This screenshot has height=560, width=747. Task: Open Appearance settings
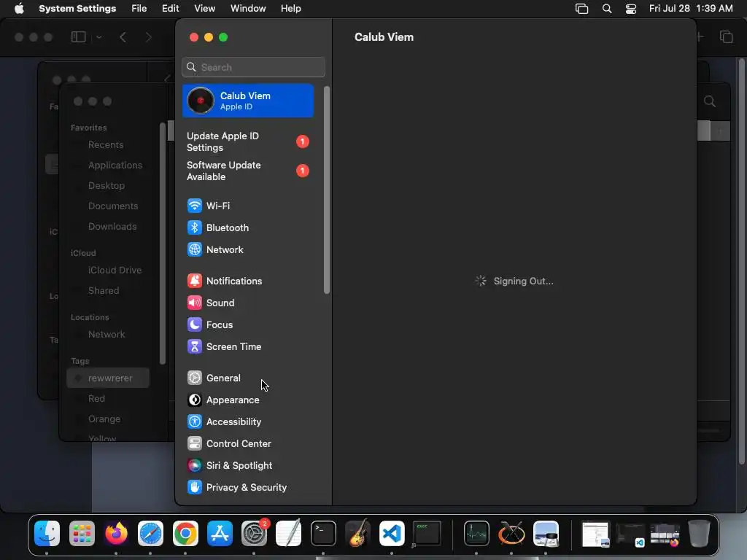[x=248, y=400]
